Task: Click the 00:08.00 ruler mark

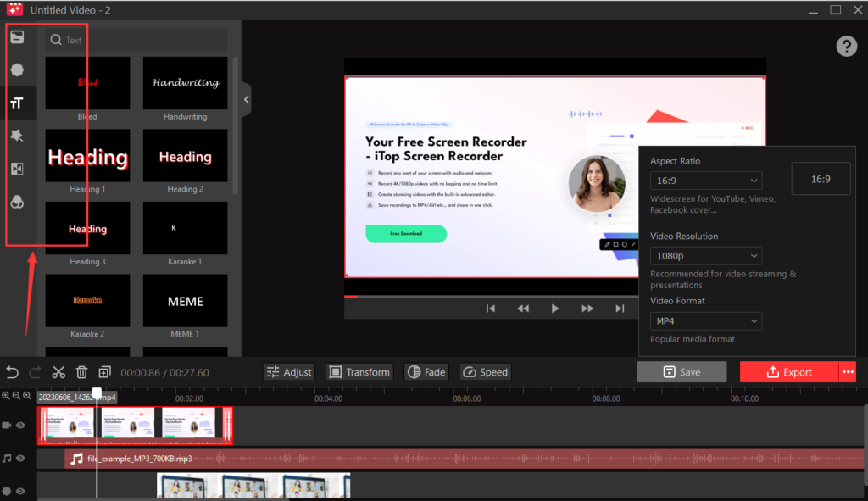Action: [x=605, y=398]
